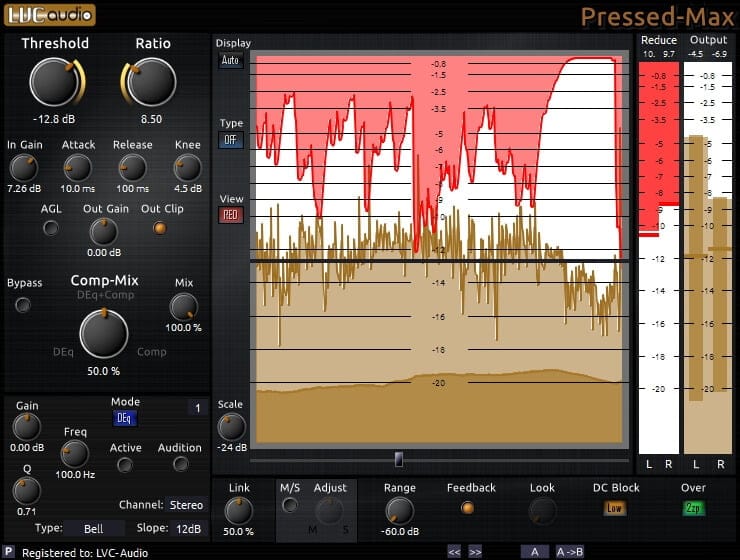The width and height of the screenshot is (740, 560).
Task: Click the -12.8 dB threshold value
Action: point(54,119)
